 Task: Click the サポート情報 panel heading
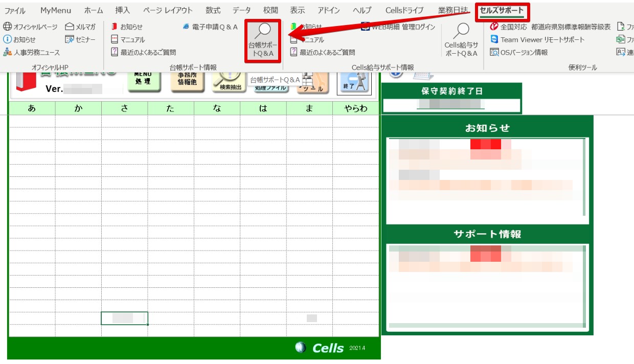tap(487, 234)
